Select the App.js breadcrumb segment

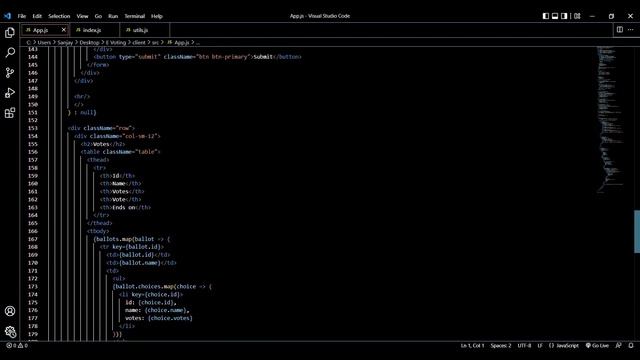click(178, 42)
